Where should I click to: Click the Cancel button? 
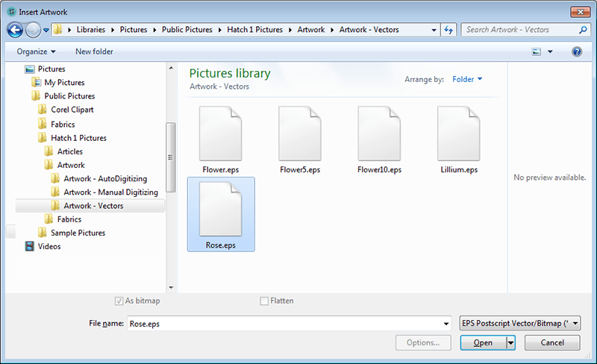[552, 343]
